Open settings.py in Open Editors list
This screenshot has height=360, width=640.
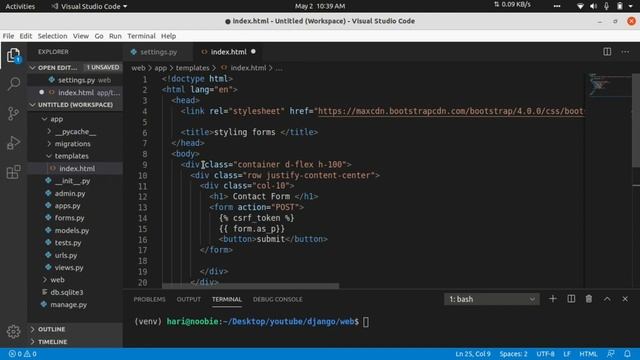(75, 80)
